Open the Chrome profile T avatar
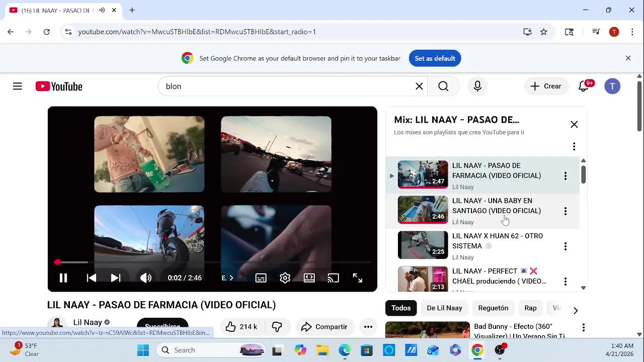Screen dimensions: 644x362 [614, 32]
